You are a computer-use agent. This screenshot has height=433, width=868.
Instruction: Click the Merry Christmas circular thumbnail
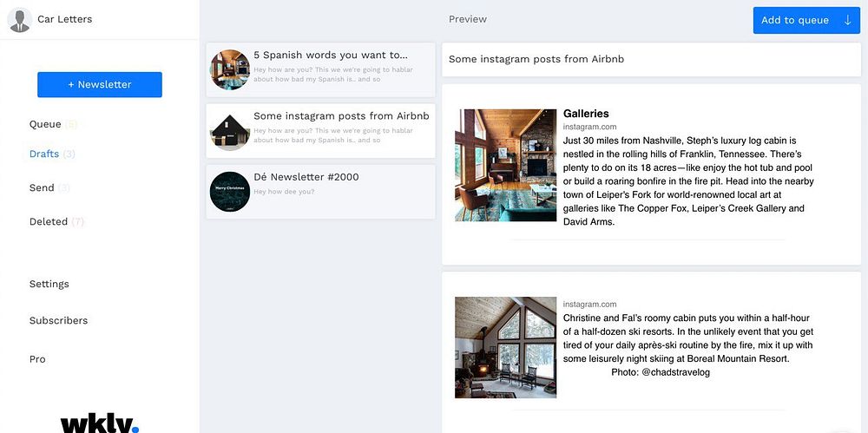(x=230, y=192)
